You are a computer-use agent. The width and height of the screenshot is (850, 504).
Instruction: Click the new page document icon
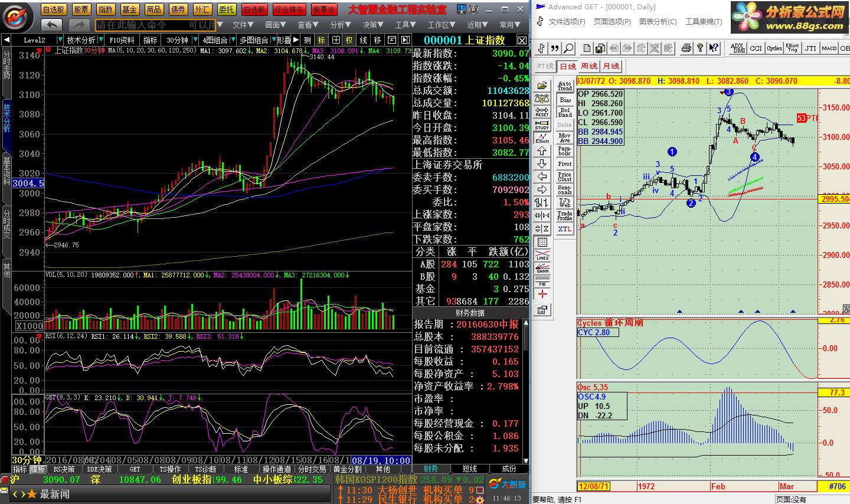pyautogui.click(x=587, y=48)
